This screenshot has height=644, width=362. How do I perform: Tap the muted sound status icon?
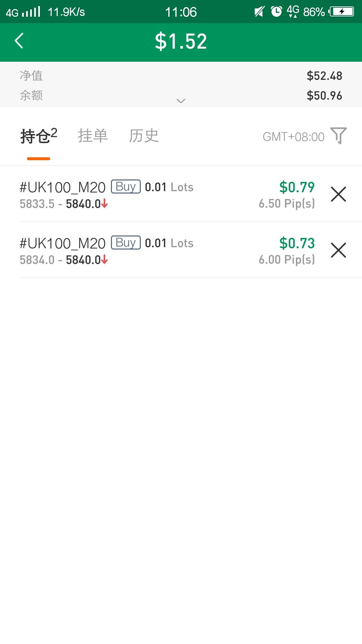(x=259, y=12)
